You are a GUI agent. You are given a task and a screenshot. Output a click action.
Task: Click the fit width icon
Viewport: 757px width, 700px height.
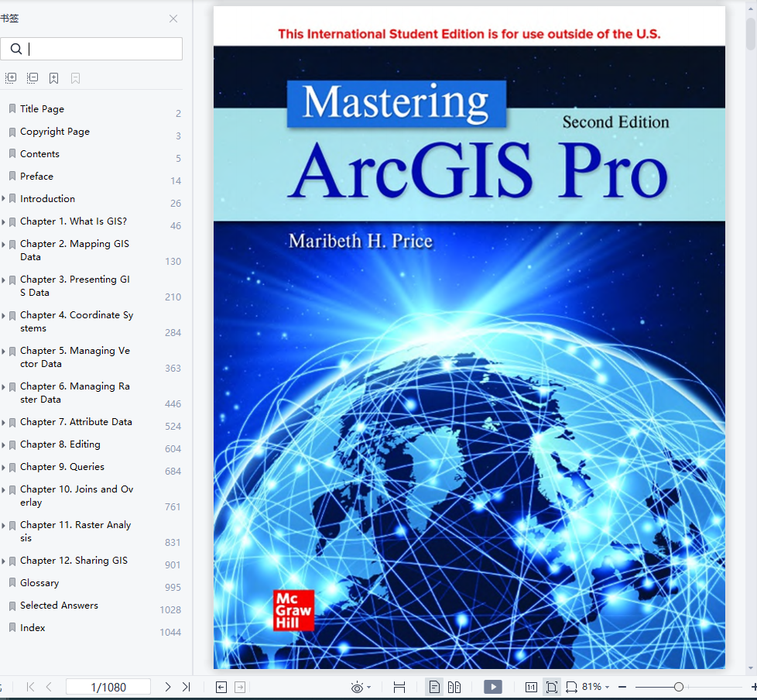[x=571, y=687]
